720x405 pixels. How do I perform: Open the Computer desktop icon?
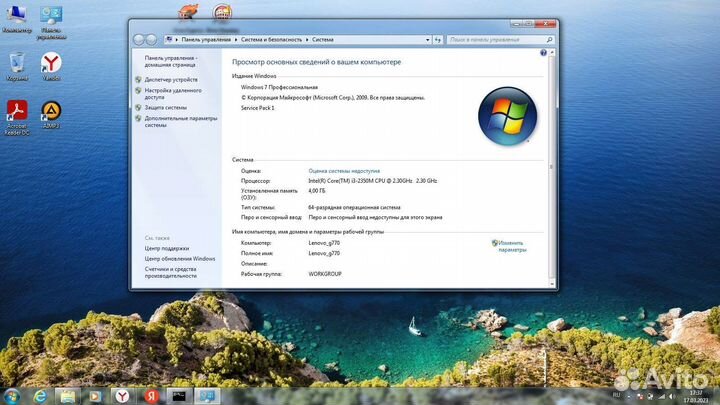[17, 18]
